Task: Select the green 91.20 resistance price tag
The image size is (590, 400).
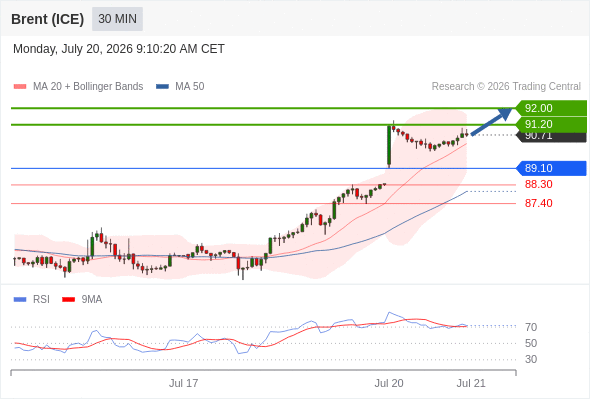Action: (x=551, y=125)
